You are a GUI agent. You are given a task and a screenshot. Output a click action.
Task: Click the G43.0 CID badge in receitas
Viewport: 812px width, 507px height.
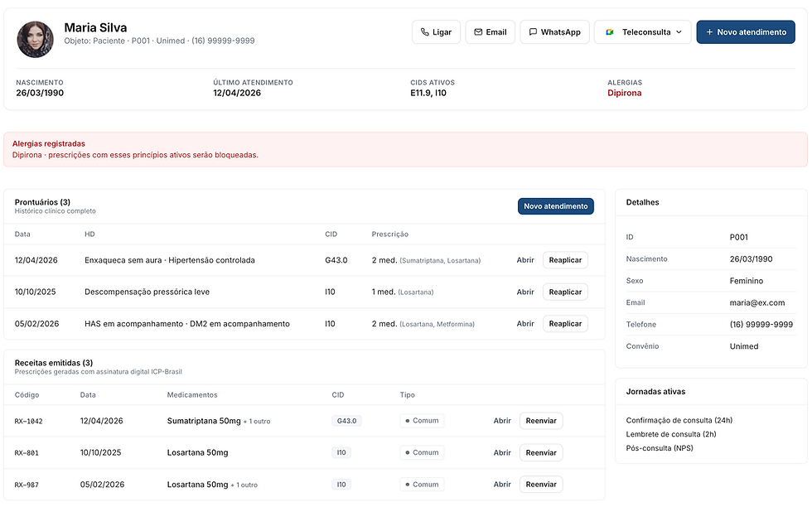tap(346, 421)
